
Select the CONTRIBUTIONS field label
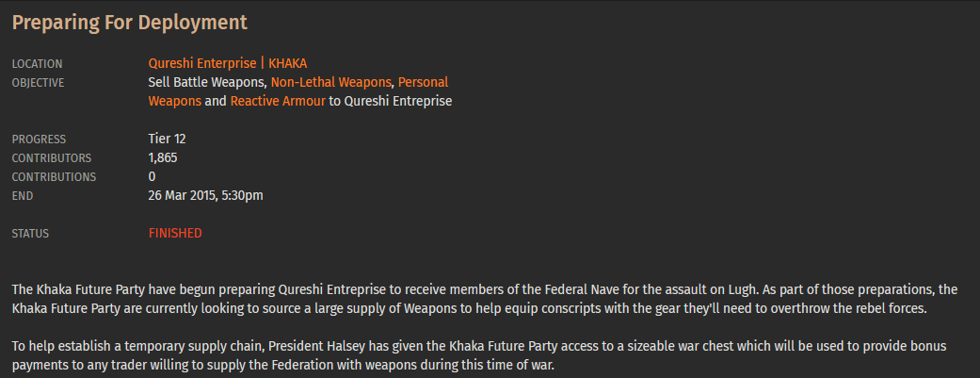[x=54, y=176]
